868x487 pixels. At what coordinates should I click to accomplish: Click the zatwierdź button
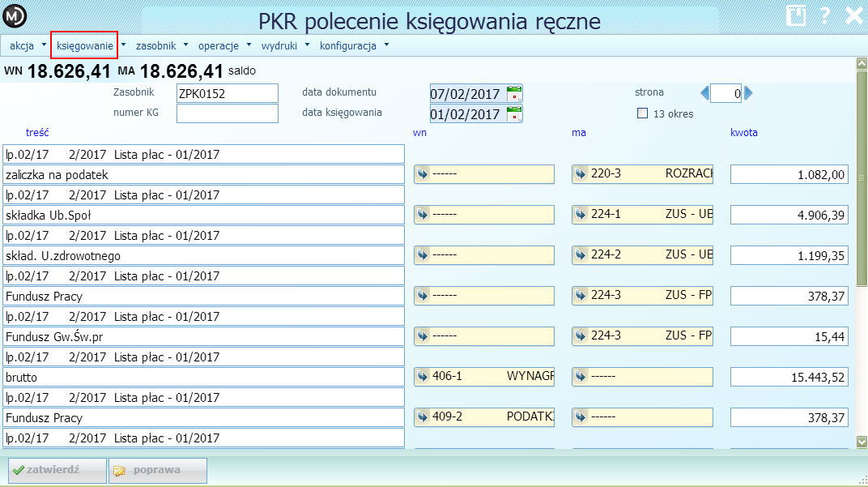click(56, 470)
